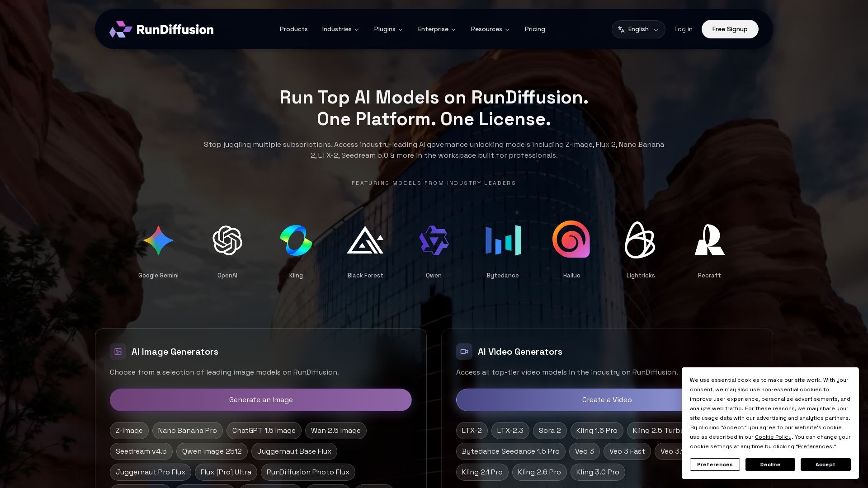The width and height of the screenshot is (868, 488).
Task: Open the Cookie Policy link
Action: pyautogui.click(x=773, y=437)
